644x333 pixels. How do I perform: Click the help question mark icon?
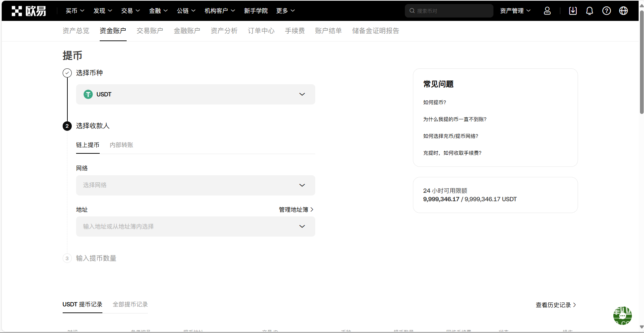pyautogui.click(x=606, y=11)
